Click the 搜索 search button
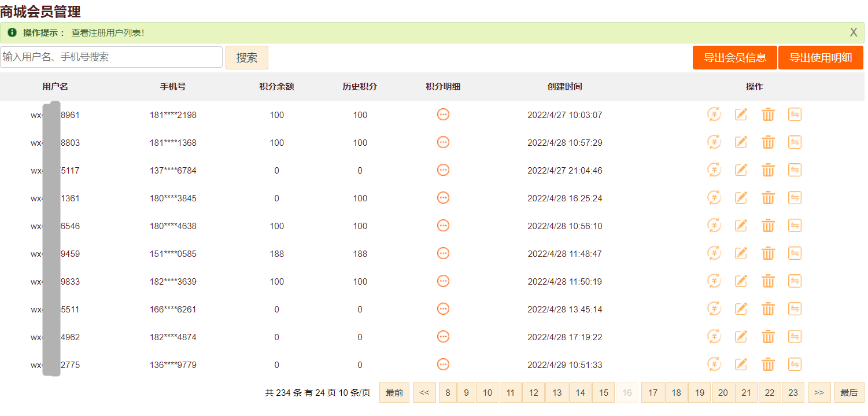The image size is (868, 416). (247, 58)
